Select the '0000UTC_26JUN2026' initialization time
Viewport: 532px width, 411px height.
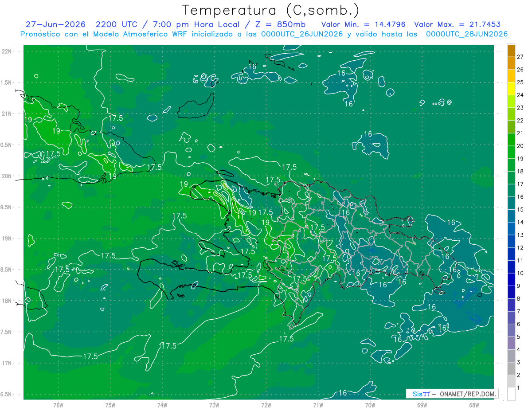(x=302, y=34)
